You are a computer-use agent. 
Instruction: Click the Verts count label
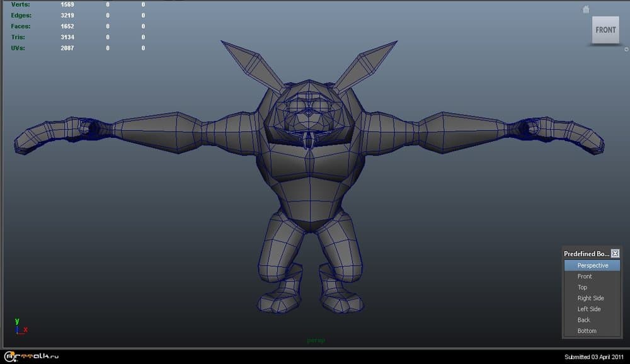20,4
